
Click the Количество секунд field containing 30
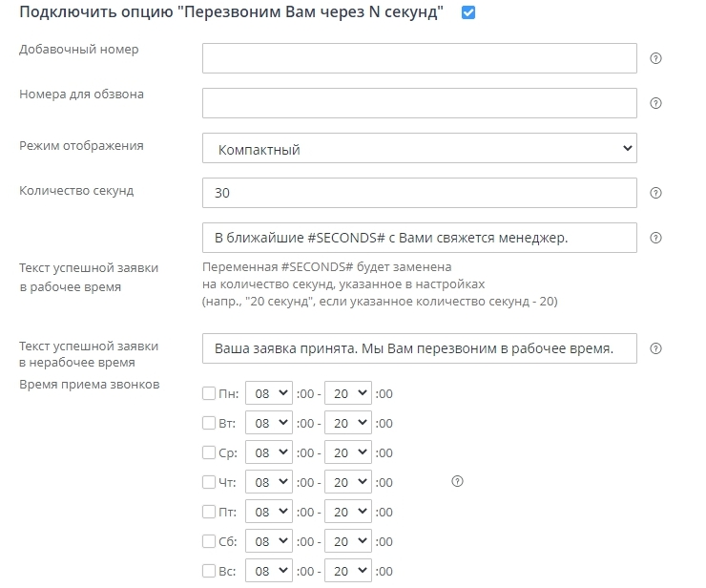(420, 193)
